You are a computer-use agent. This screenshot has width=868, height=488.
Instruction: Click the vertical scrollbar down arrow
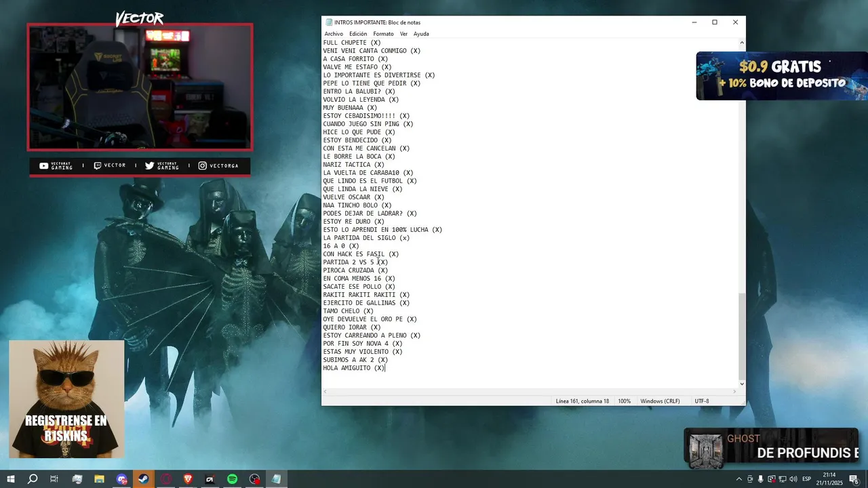[x=741, y=384]
